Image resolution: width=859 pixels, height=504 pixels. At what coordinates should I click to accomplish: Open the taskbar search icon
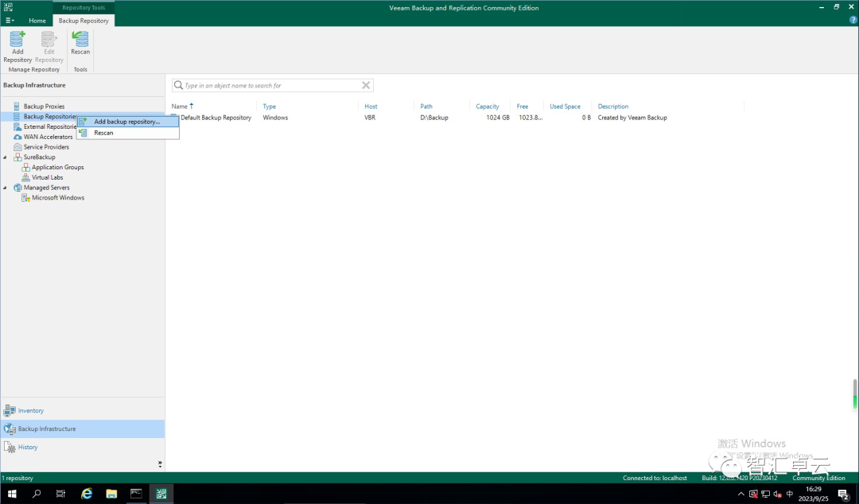pos(37,494)
